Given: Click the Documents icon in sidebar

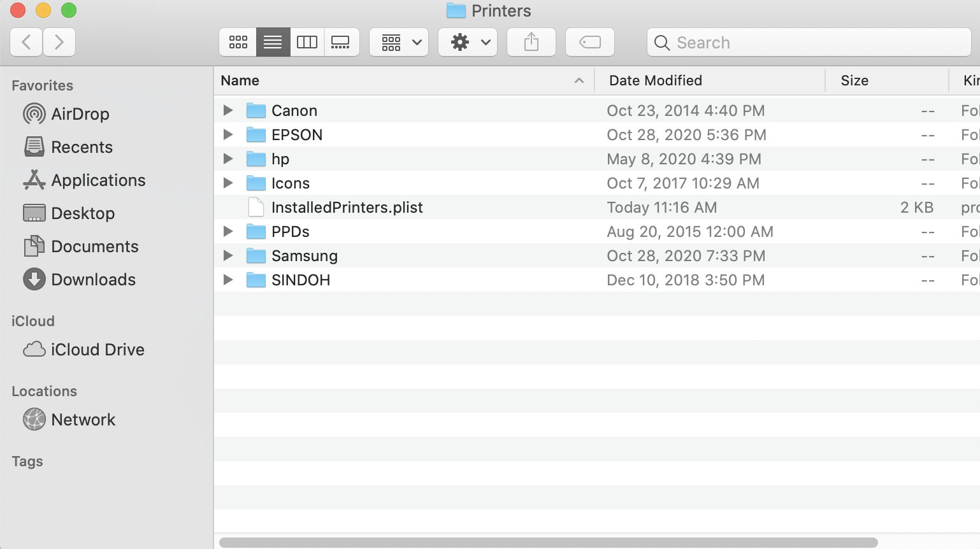Looking at the screenshot, I should [34, 246].
